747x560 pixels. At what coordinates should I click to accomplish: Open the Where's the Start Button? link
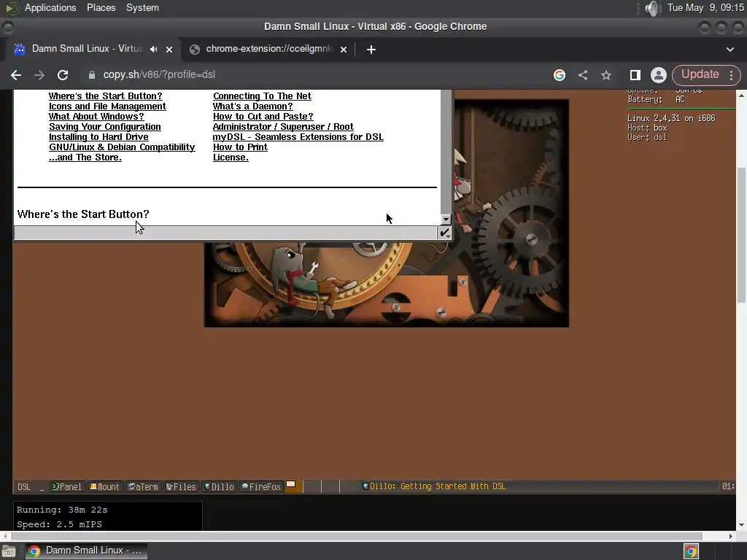(x=105, y=96)
